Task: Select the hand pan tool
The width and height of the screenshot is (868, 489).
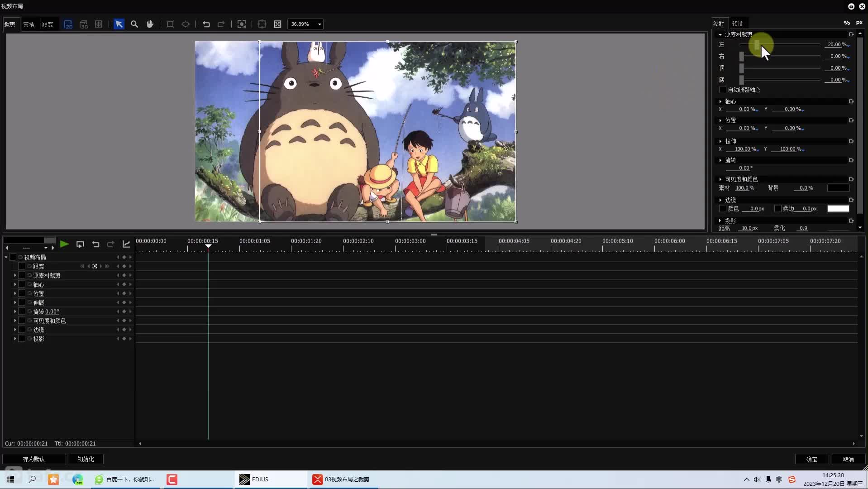Action: point(150,24)
